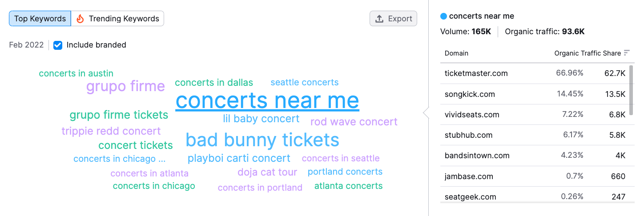
Task: Click the songkick.com domain
Action: click(470, 94)
